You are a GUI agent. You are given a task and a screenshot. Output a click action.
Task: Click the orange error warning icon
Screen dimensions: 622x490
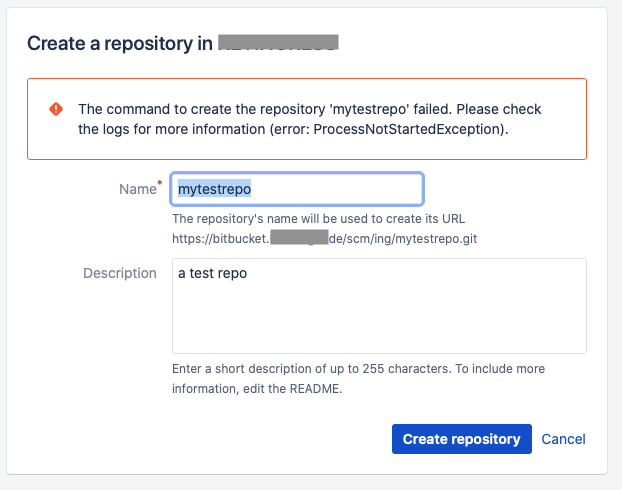click(x=56, y=109)
